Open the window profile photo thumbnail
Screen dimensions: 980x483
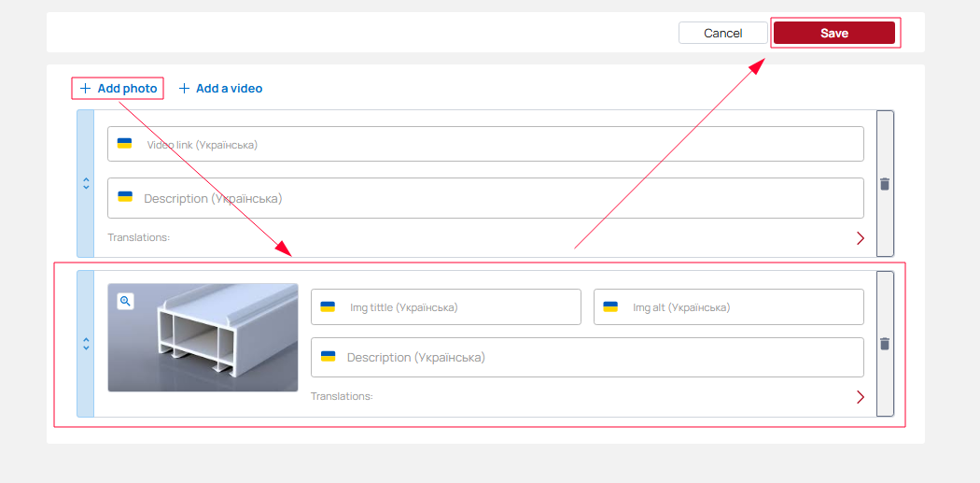203,337
